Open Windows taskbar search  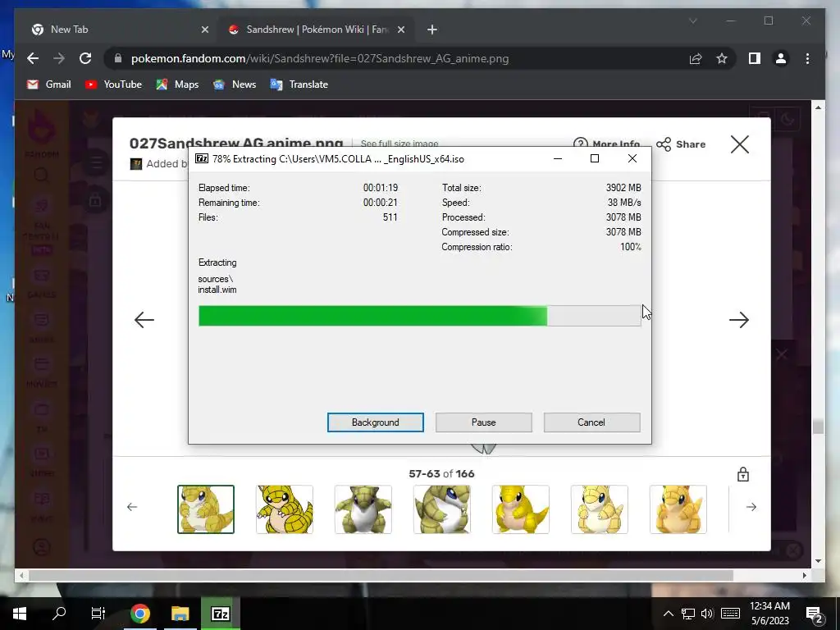[x=59, y=614]
